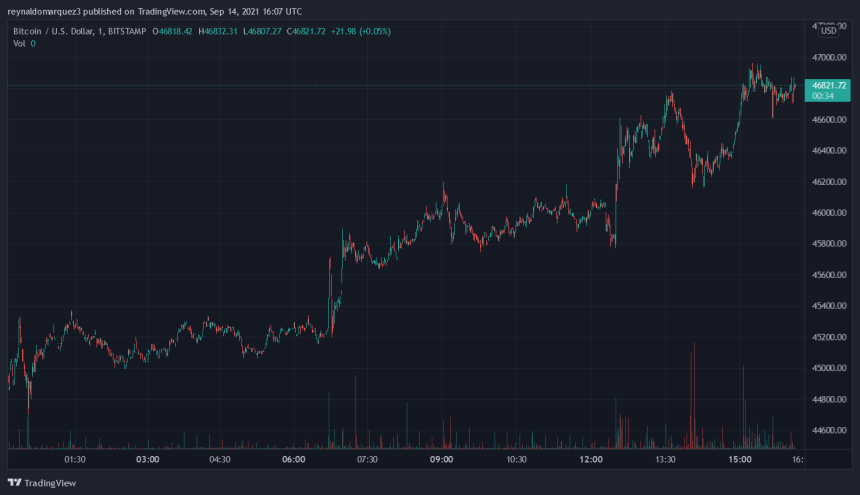Screen dimensions: 860x495
Task: Click the 45000.00 price axis label
Action: [829, 369]
